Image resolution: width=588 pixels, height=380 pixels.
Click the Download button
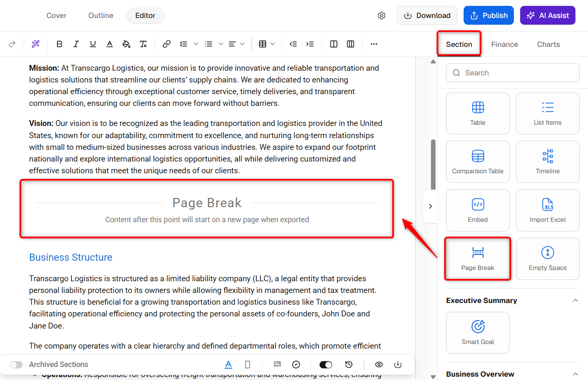click(x=427, y=15)
